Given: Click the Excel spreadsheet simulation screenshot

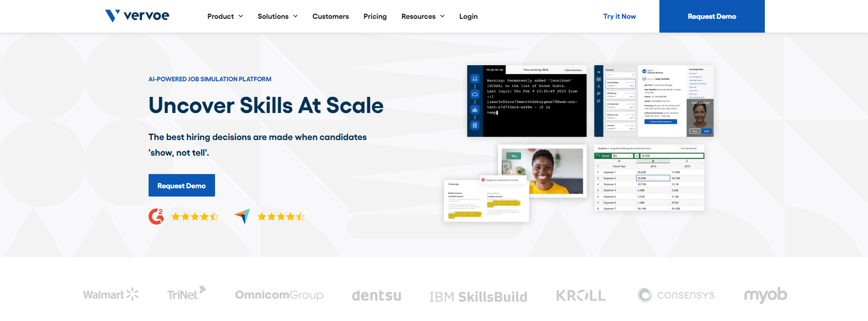Looking at the screenshot, I should (649, 178).
